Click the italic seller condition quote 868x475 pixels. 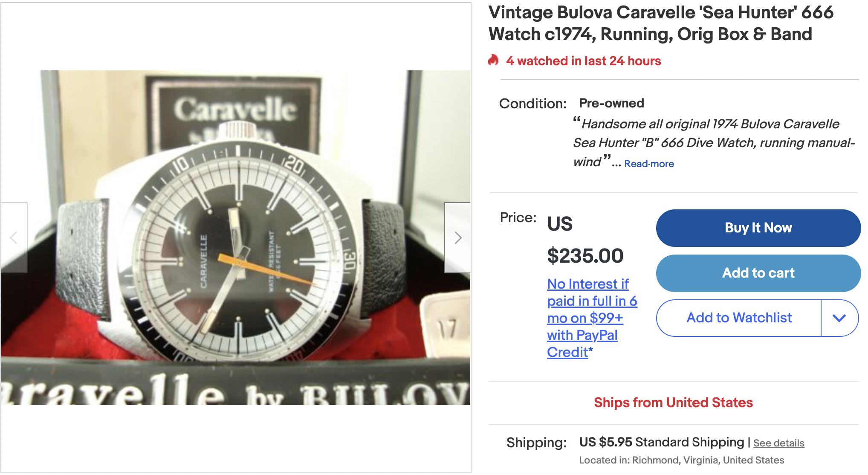coord(714,143)
